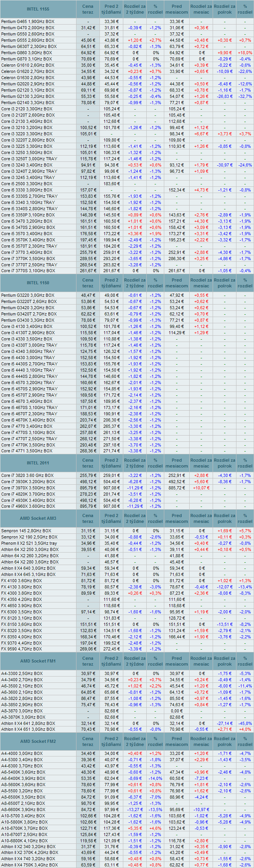Select Core i7 3770K 3,50GHz BOX entry

[28, 259]
